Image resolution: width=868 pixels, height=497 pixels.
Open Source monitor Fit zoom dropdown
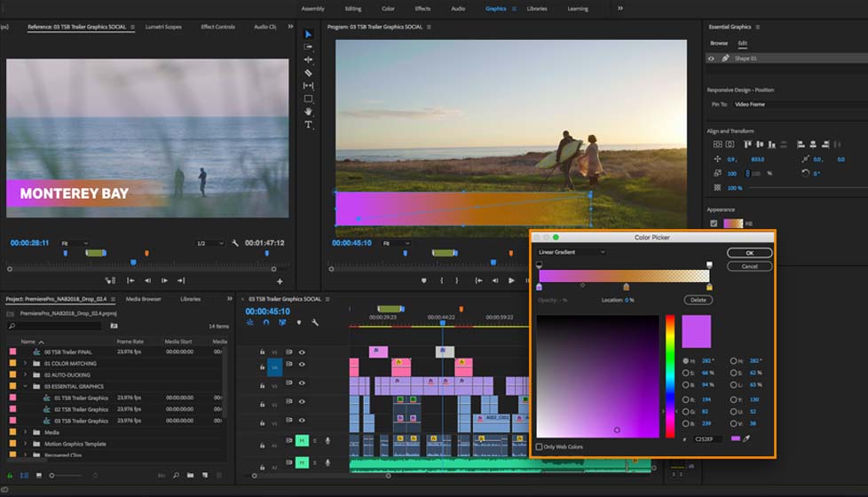pyautogui.click(x=75, y=243)
